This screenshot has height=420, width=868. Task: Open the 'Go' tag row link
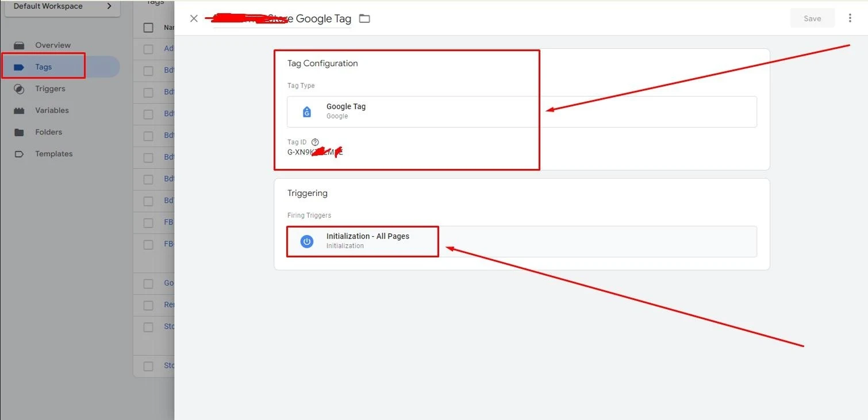[169, 283]
